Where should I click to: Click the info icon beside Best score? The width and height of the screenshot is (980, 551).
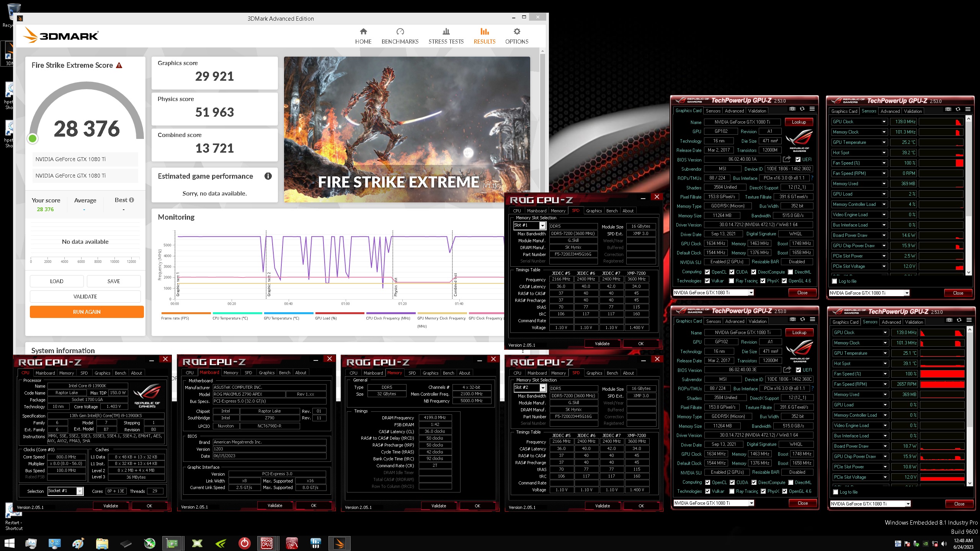coord(132,200)
